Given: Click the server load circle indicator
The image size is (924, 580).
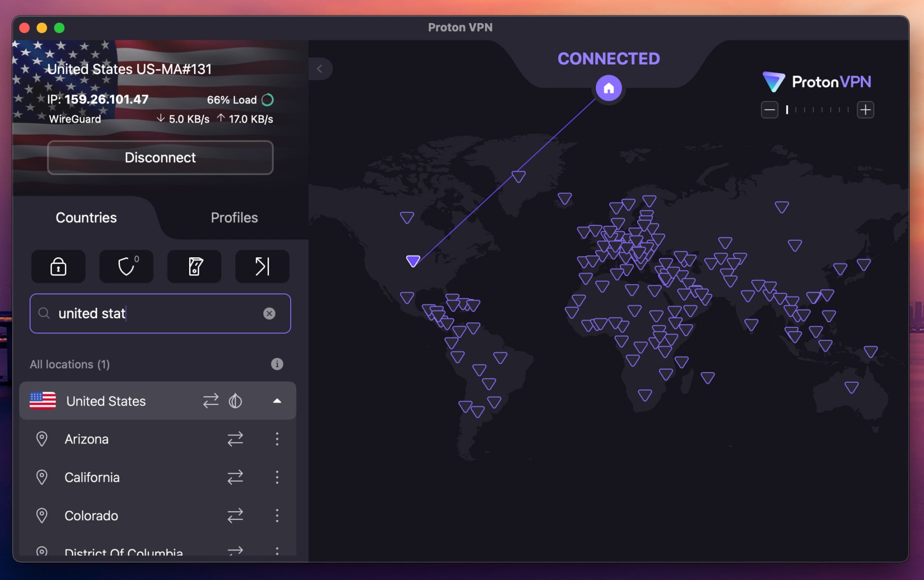Looking at the screenshot, I should pyautogui.click(x=268, y=100).
